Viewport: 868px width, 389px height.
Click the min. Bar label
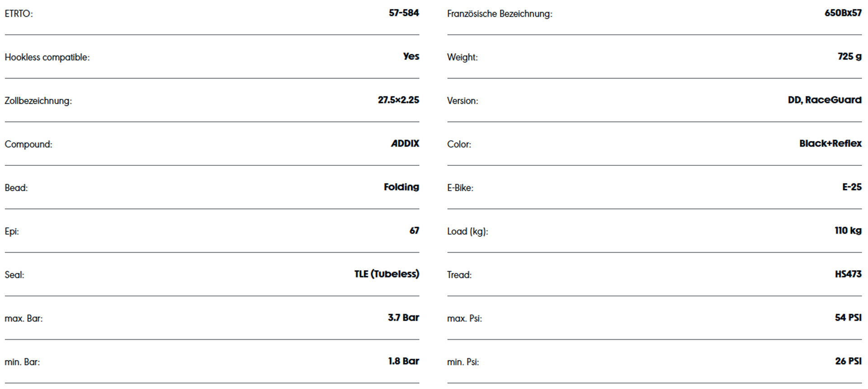(x=22, y=362)
